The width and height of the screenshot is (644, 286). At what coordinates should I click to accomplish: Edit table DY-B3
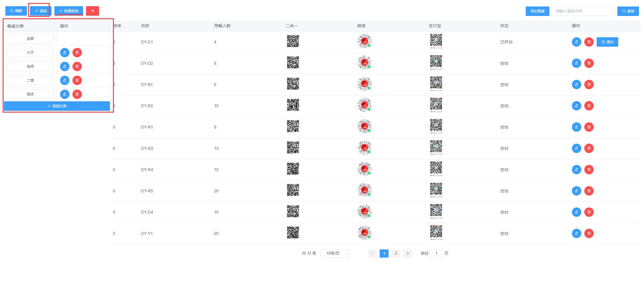pos(577,106)
